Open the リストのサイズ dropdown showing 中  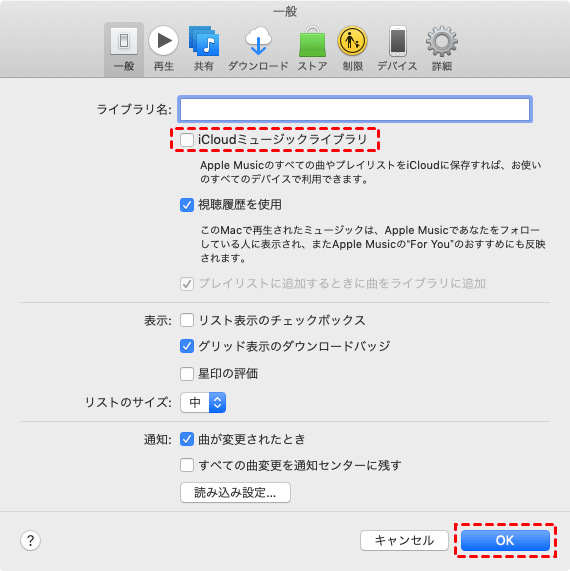pyautogui.click(x=203, y=402)
